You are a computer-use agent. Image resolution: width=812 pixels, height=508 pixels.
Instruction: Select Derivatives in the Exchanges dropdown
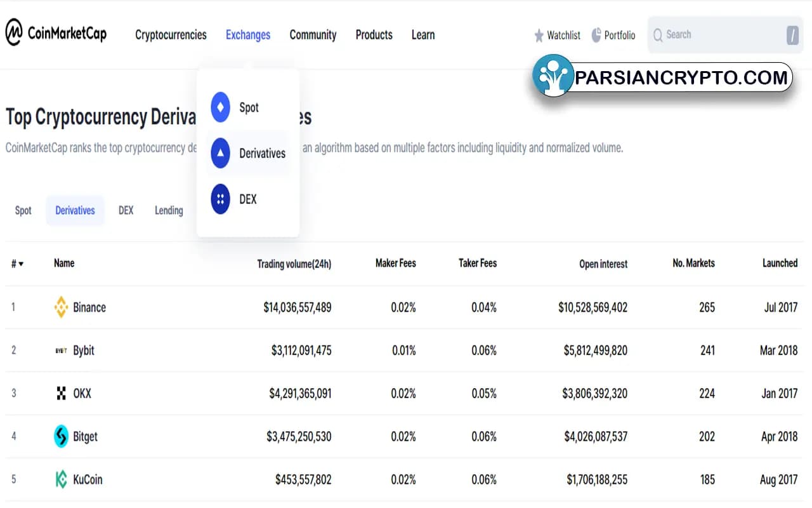tap(248, 153)
